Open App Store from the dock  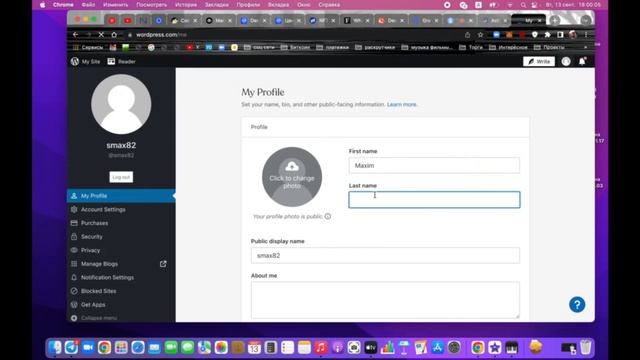437,347
